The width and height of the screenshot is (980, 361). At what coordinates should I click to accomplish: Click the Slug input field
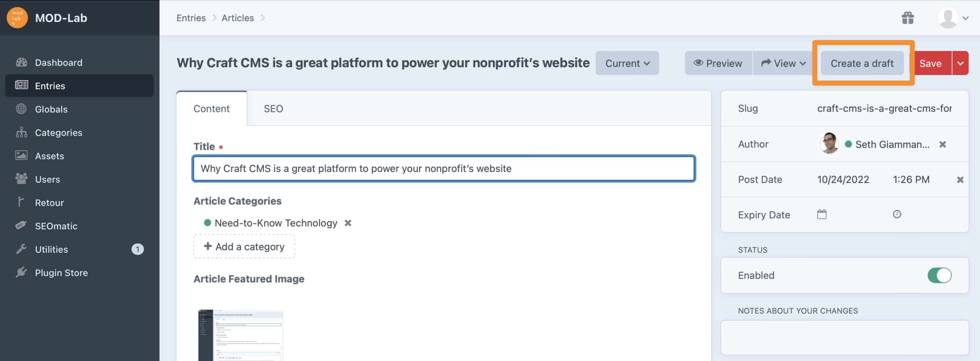884,109
